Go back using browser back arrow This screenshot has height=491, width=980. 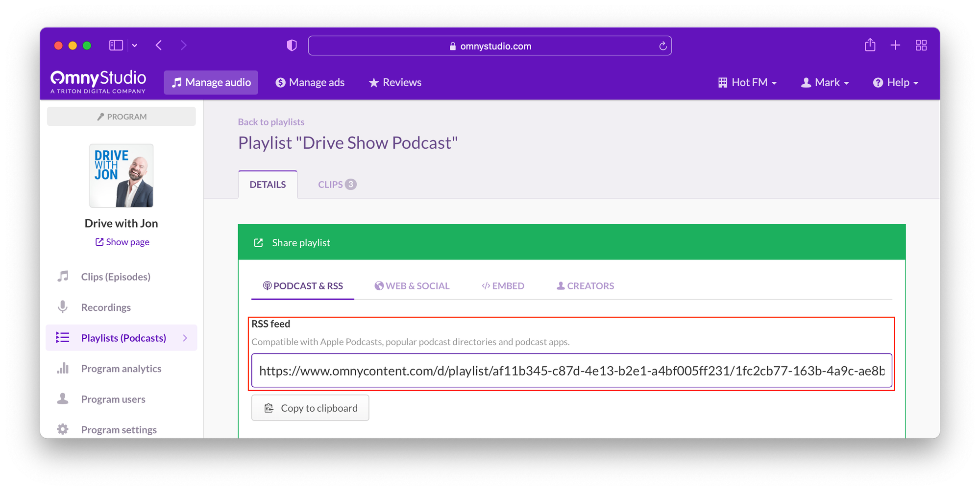[x=159, y=46]
